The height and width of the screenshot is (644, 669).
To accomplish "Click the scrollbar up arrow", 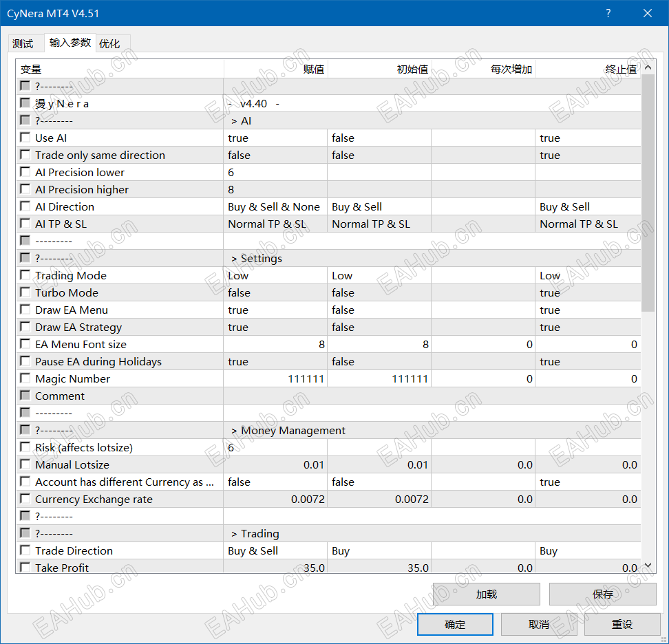I will click(648, 67).
